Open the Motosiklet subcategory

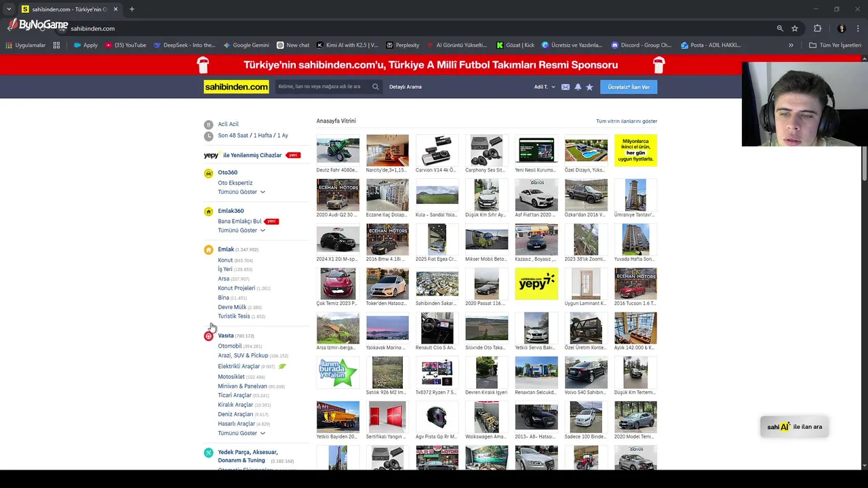pos(231,377)
